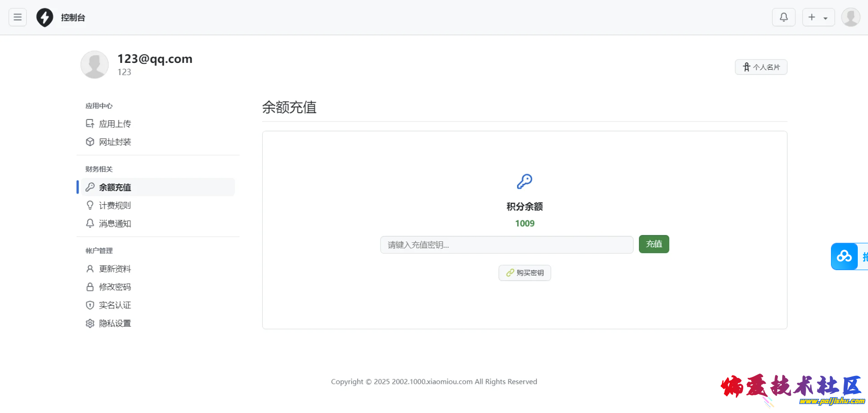
Task: Click the 购买密钥 link button
Action: point(524,273)
